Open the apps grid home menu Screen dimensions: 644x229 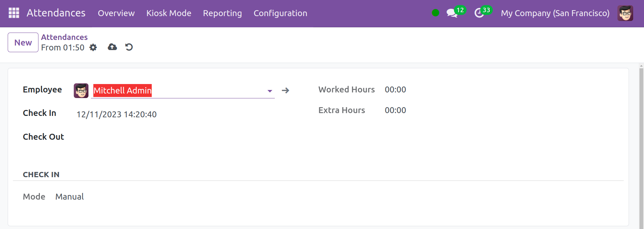[14, 13]
